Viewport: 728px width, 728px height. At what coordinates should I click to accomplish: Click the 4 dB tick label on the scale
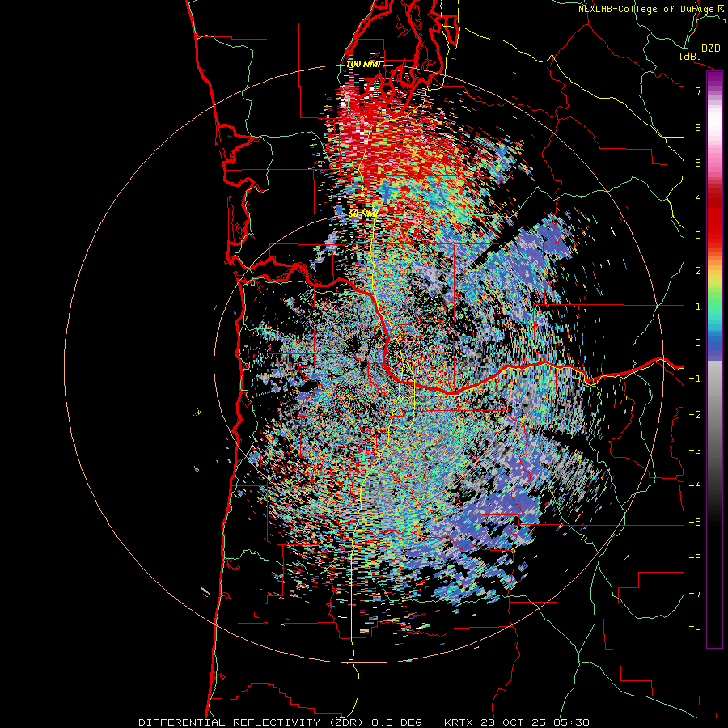coord(698,199)
